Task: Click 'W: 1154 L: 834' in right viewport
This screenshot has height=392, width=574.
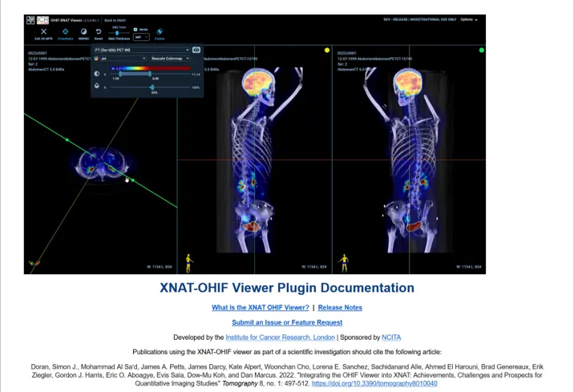Action: (x=468, y=267)
